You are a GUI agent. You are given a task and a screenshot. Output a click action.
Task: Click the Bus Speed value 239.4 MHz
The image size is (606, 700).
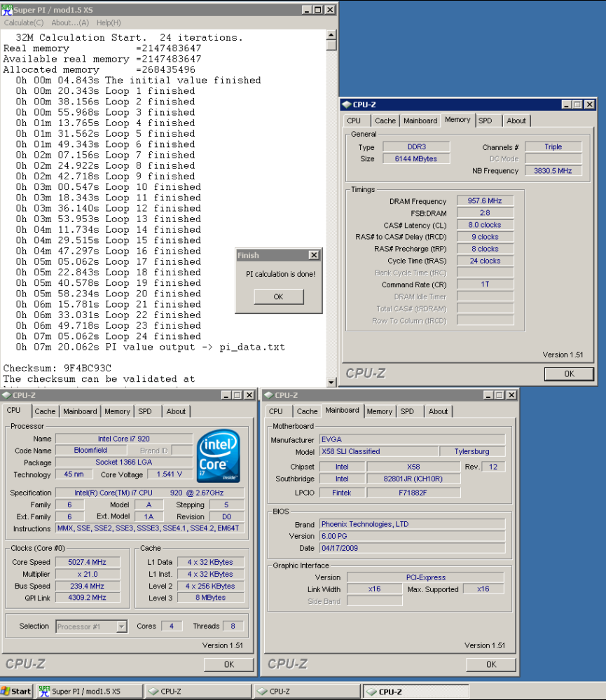tap(88, 586)
